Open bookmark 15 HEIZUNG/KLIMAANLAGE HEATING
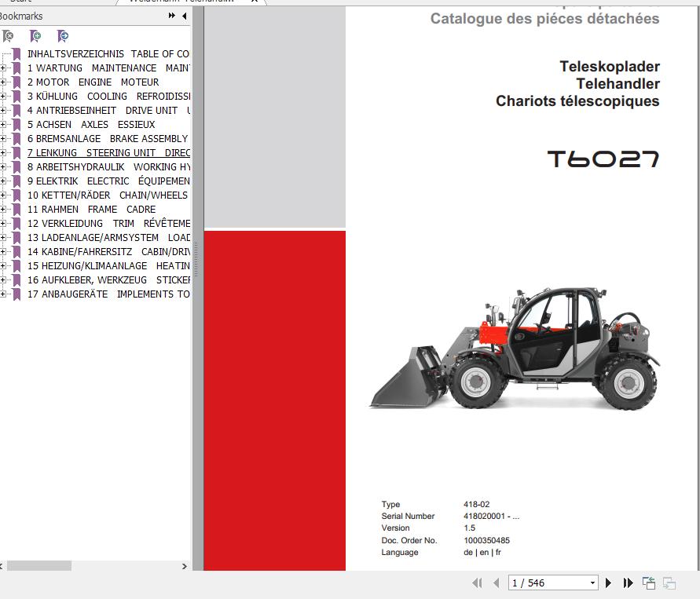700x599 pixels. (x=108, y=266)
